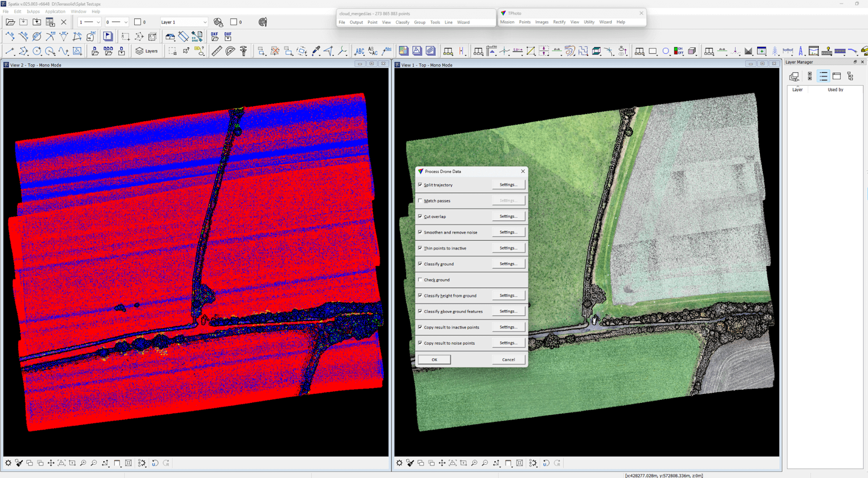The height and width of the screenshot is (478, 868).
Task: Click OK in Process Drone Data
Action: (434, 360)
